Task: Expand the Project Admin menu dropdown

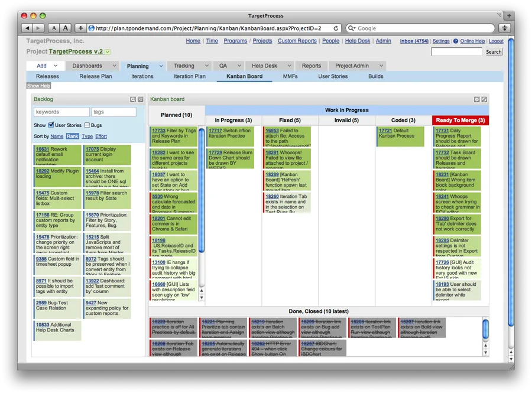Action: (381, 66)
